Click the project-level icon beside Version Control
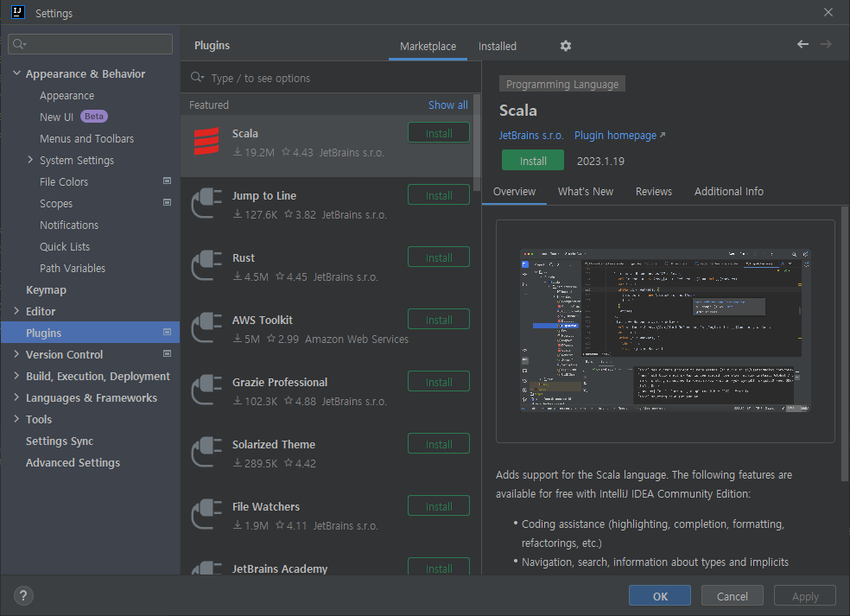The width and height of the screenshot is (850, 616). coord(167,353)
